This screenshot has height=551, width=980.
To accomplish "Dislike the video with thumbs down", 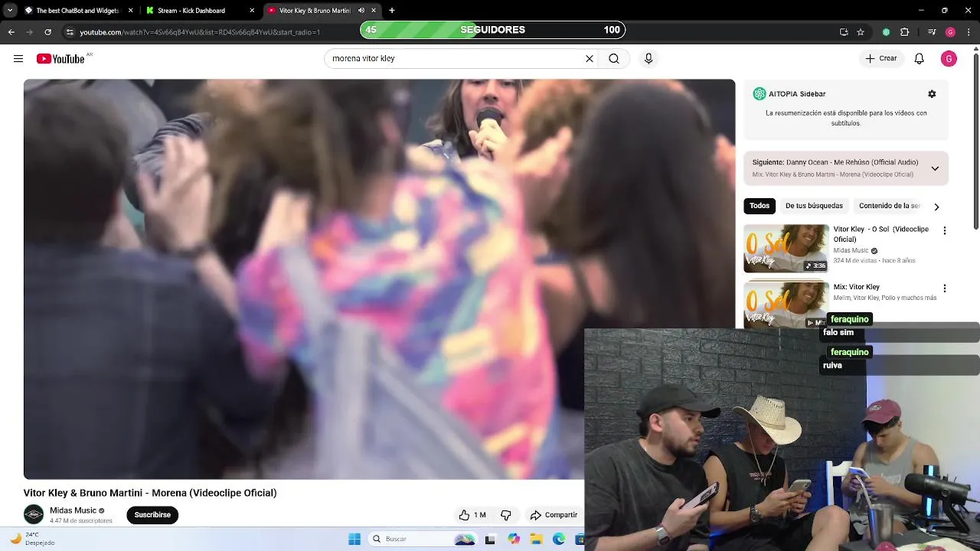I will point(505,515).
